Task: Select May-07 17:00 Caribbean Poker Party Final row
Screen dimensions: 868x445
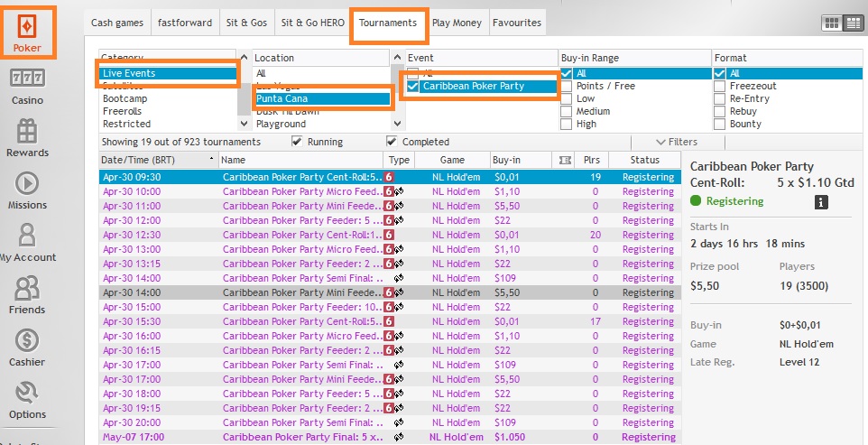Action: tap(391, 437)
